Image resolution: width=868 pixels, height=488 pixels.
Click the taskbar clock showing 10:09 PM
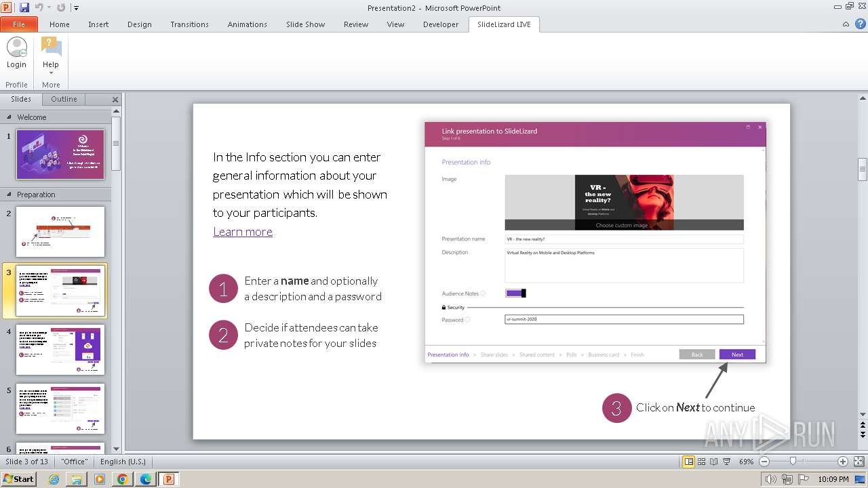[x=833, y=479]
